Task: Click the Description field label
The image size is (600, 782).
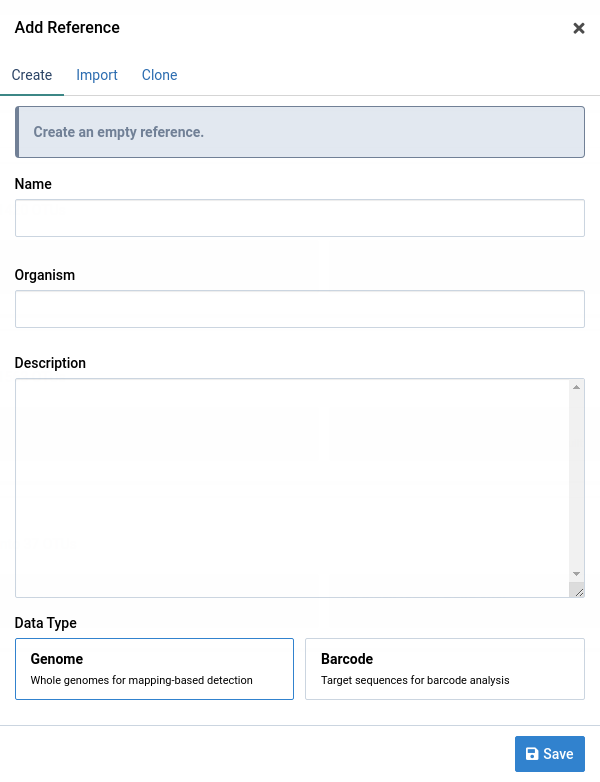Action: [x=50, y=363]
